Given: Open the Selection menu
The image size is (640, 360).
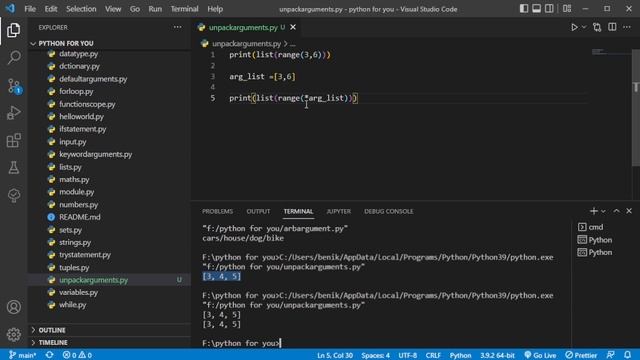Looking at the screenshot, I should 81,9.
